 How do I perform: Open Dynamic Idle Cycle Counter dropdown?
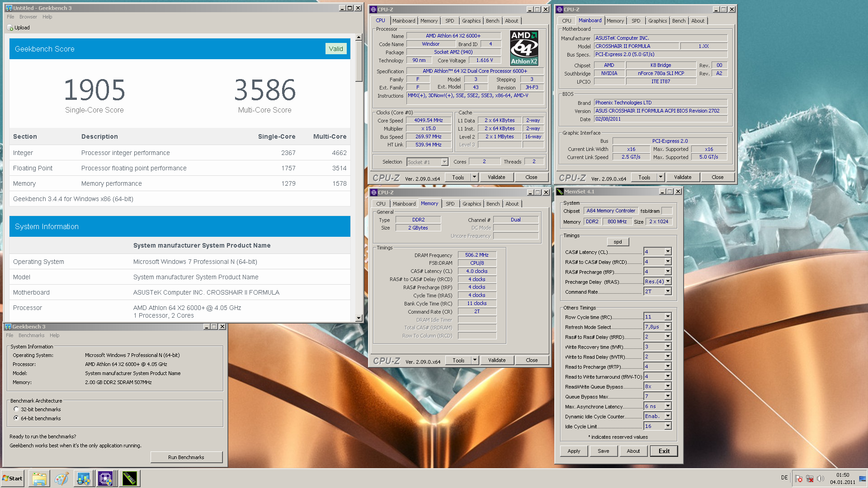[x=668, y=416]
